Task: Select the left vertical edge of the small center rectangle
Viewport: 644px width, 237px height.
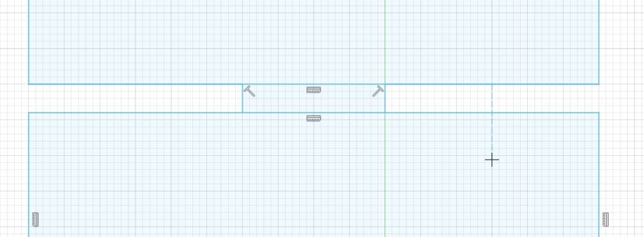Action: 242,98
